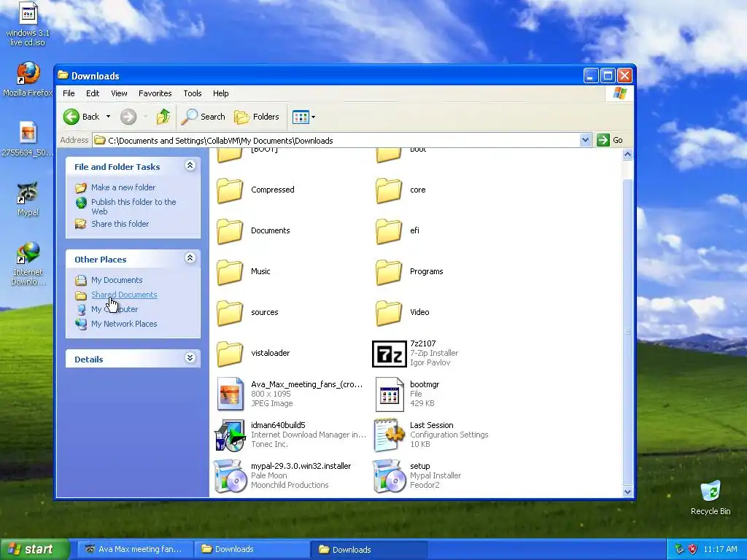Open the Tools menu
This screenshot has width=747, height=560.
(193, 93)
